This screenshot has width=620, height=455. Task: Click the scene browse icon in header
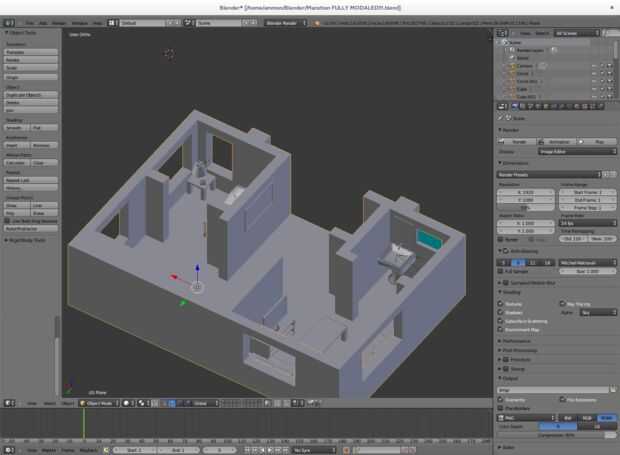point(188,23)
